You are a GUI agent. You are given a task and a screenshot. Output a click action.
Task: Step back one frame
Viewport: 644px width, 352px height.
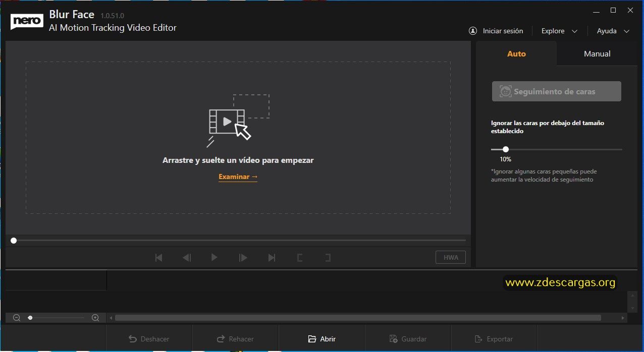click(x=187, y=258)
